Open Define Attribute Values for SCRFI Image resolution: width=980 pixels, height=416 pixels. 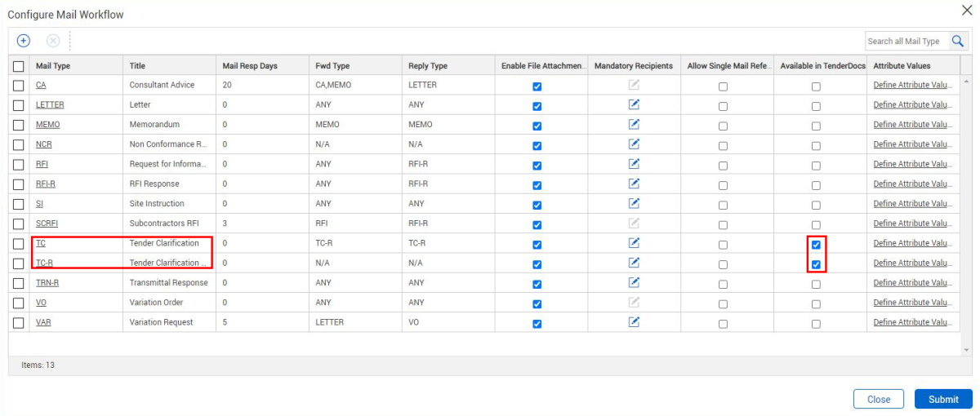tap(911, 223)
